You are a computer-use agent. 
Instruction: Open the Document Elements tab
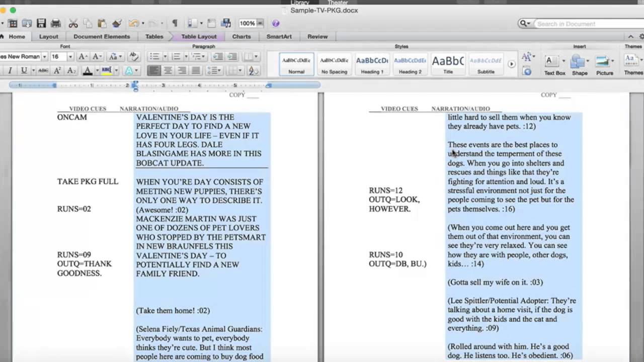point(102,36)
